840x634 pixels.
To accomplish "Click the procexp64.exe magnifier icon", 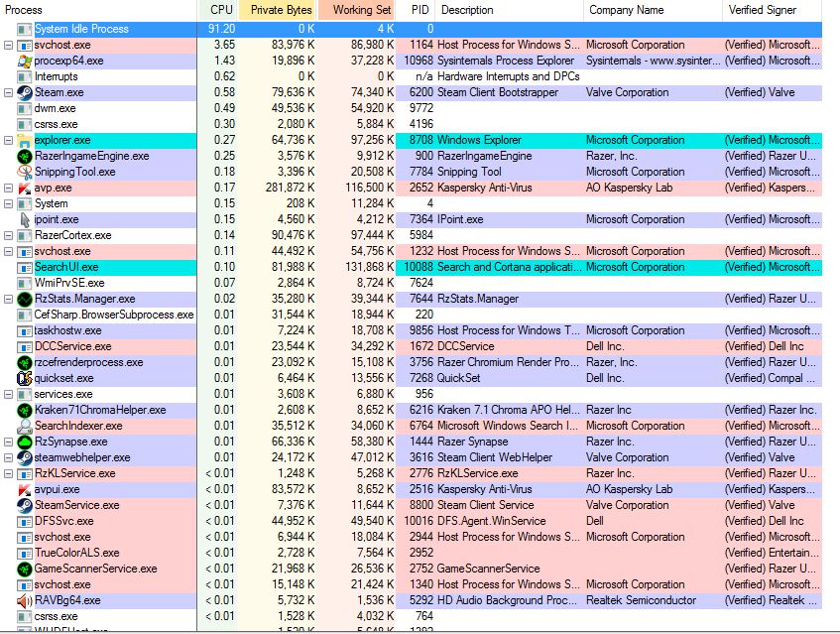I will pos(25,61).
